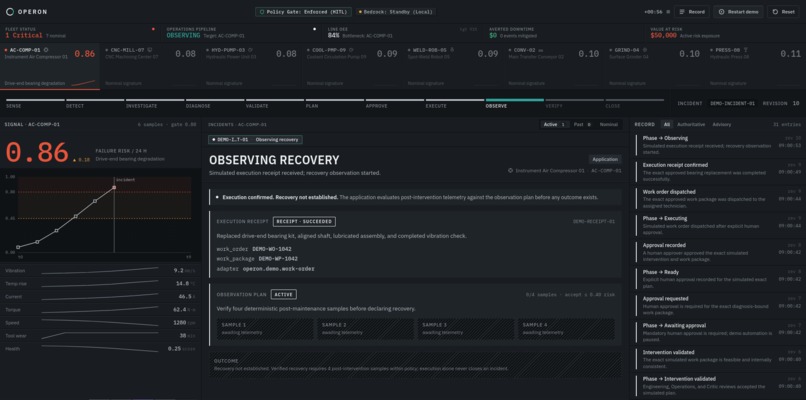Click the Health signal row
Viewport: 806px width, 400px height.
[100, 349]
